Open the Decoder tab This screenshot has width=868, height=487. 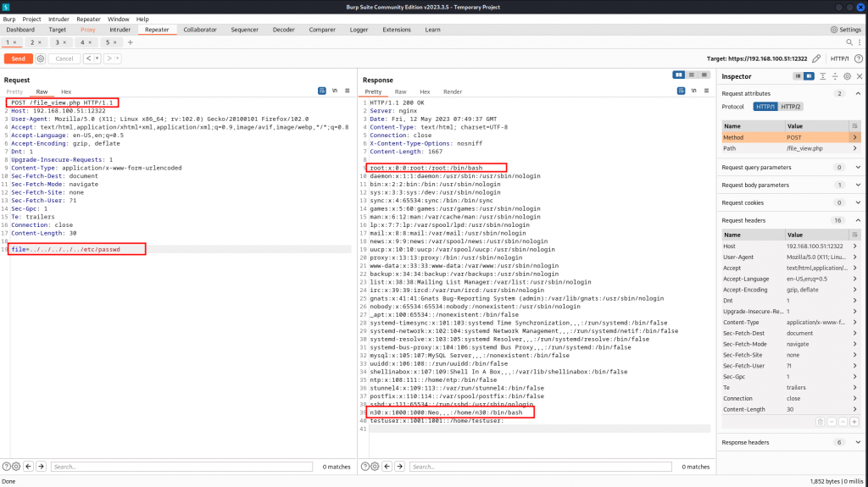(x=283, y=30)
